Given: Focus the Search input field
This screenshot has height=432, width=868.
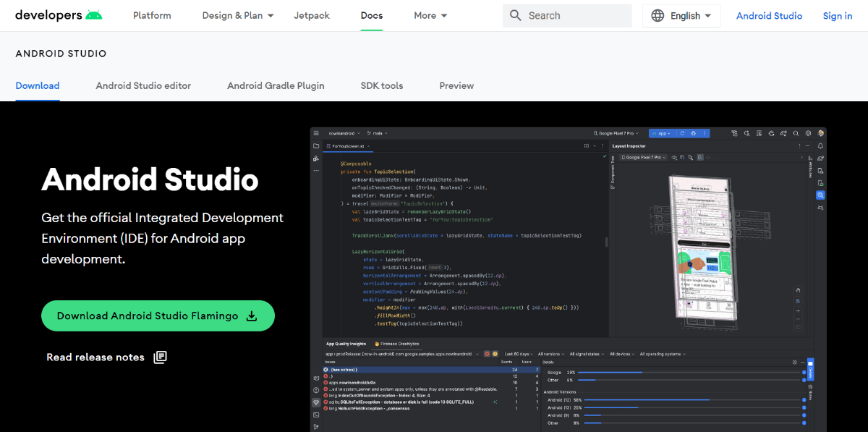Looking at the screenshot, I should pyautogui.click(x=575, y=15).
